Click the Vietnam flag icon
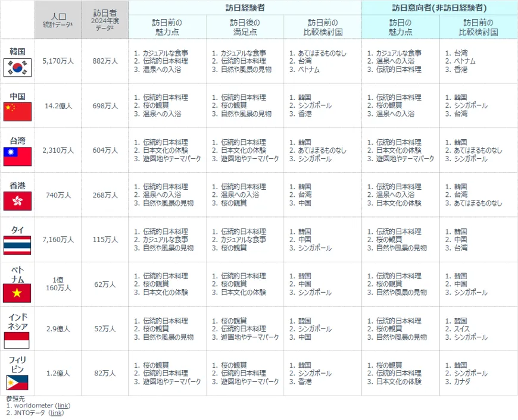Screen dimensions: 518x420 (17, 293)
